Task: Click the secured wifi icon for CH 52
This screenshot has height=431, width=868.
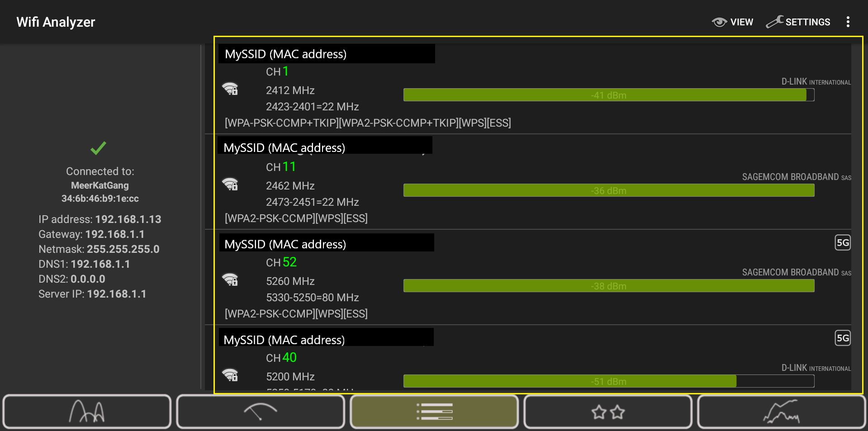Action: (x=230, y=279)
